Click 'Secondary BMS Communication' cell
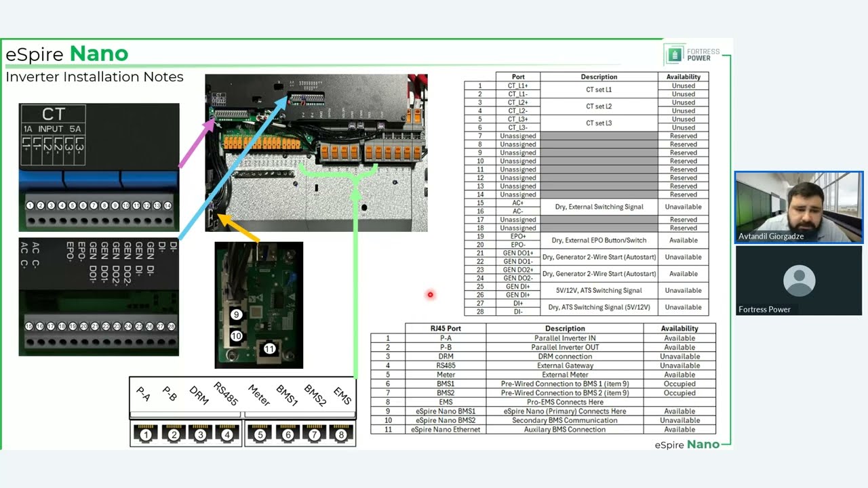 565,420
